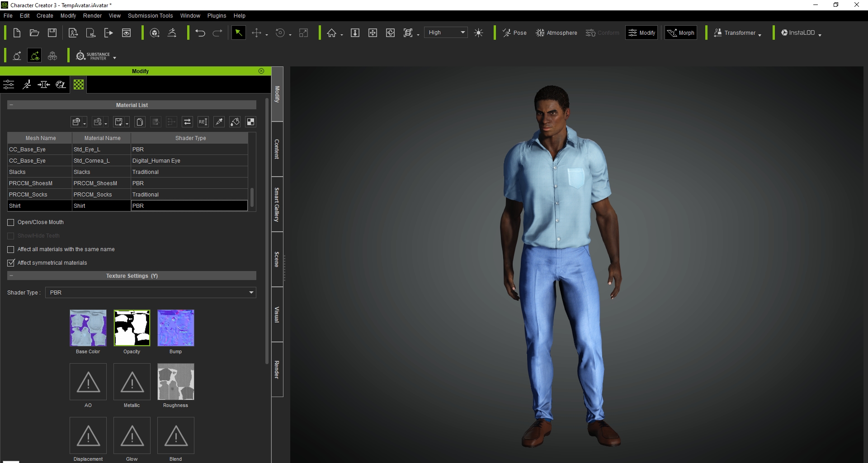
Task: Open the Shader Type PBR dropdown
Action: pos(151,293)
